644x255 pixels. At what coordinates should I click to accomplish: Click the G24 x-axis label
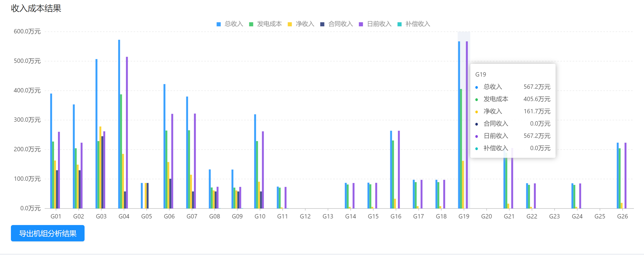click(x=577, y=216)
